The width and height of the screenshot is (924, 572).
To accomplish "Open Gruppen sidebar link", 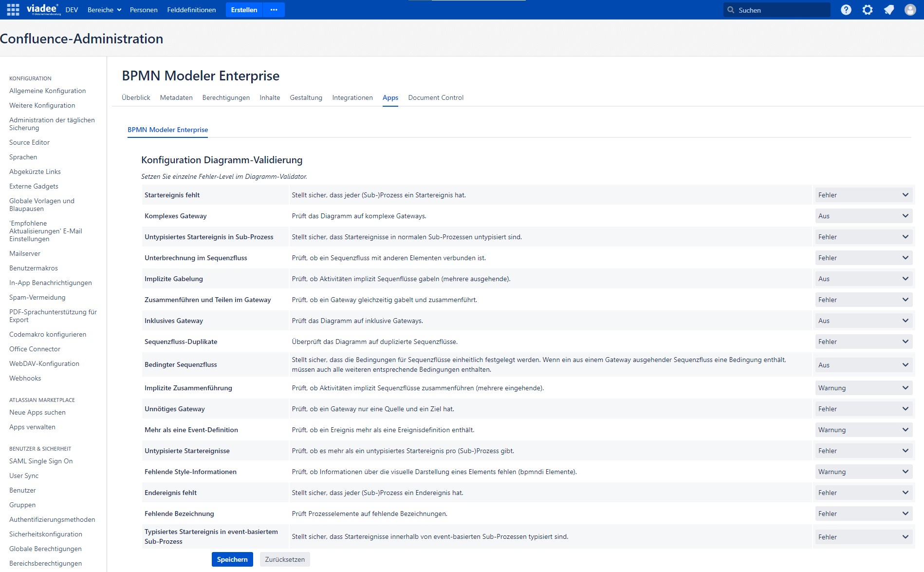I will 22,505.
